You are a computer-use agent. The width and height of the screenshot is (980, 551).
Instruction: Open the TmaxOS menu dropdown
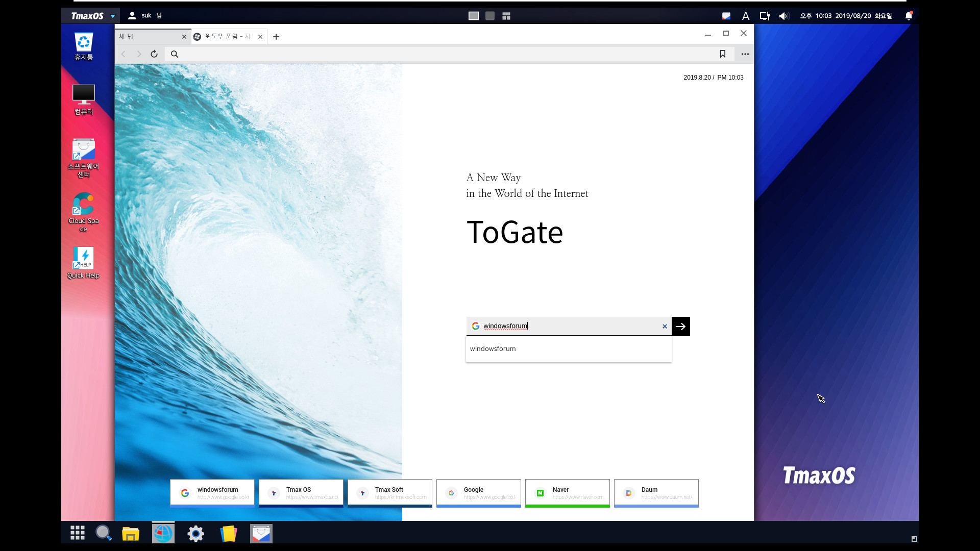click(x=92, y=16)
